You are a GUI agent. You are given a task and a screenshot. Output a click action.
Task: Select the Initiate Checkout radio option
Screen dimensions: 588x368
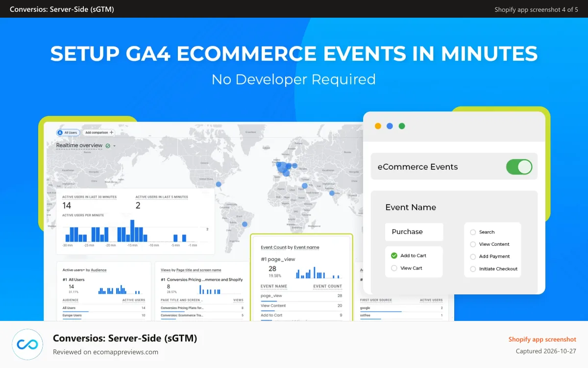pyautogui.click(x=473, y=269)
